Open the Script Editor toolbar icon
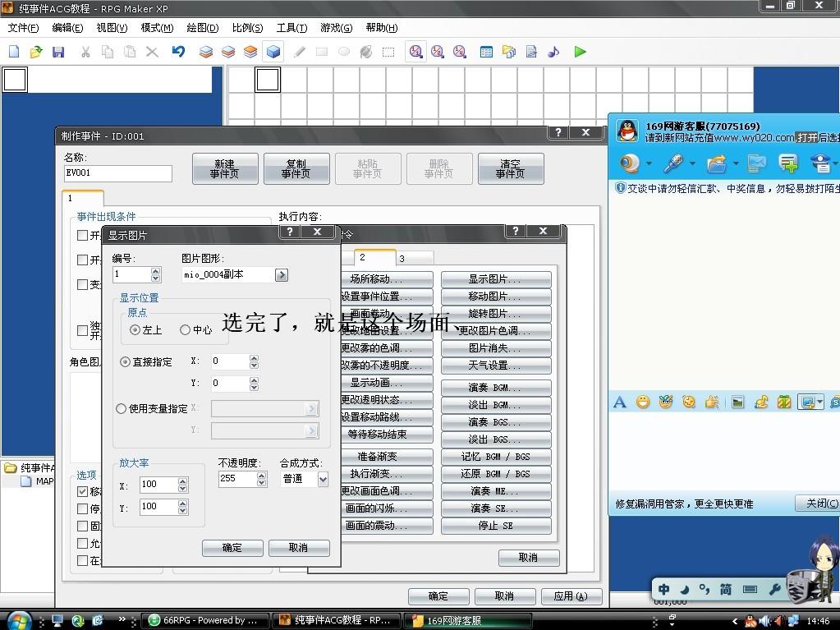 (x=531, y=52)
